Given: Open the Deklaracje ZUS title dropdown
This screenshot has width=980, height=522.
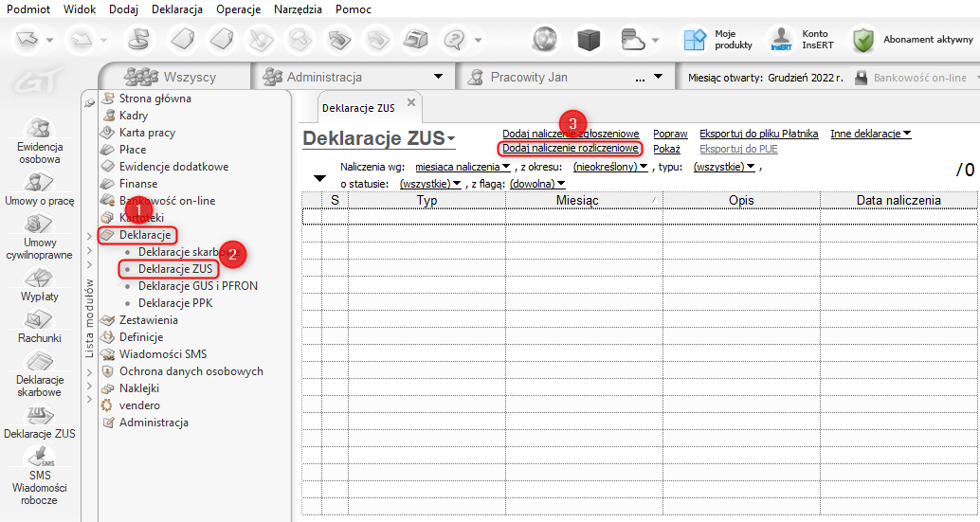Looking at the screenshot, I should coord(450,138).
